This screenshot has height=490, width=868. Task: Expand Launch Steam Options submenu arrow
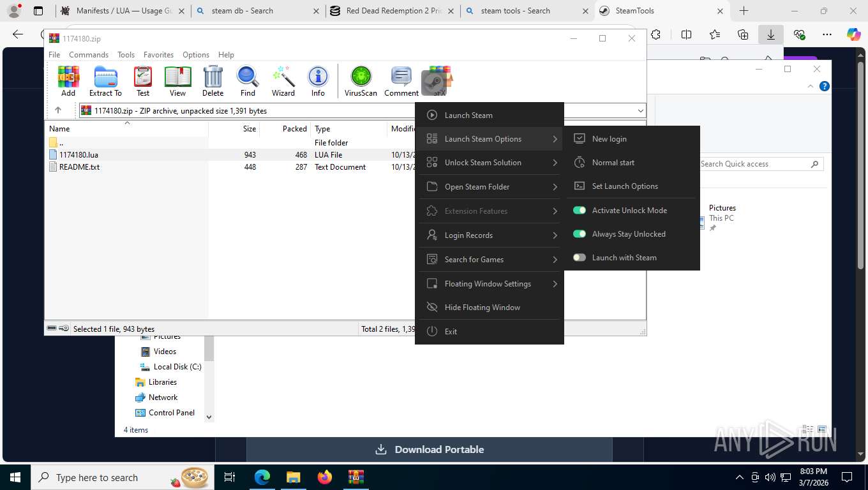click(555, 139)
